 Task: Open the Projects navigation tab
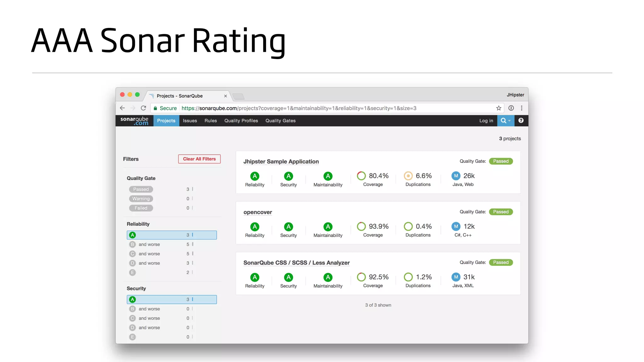[x=166, y=121]
